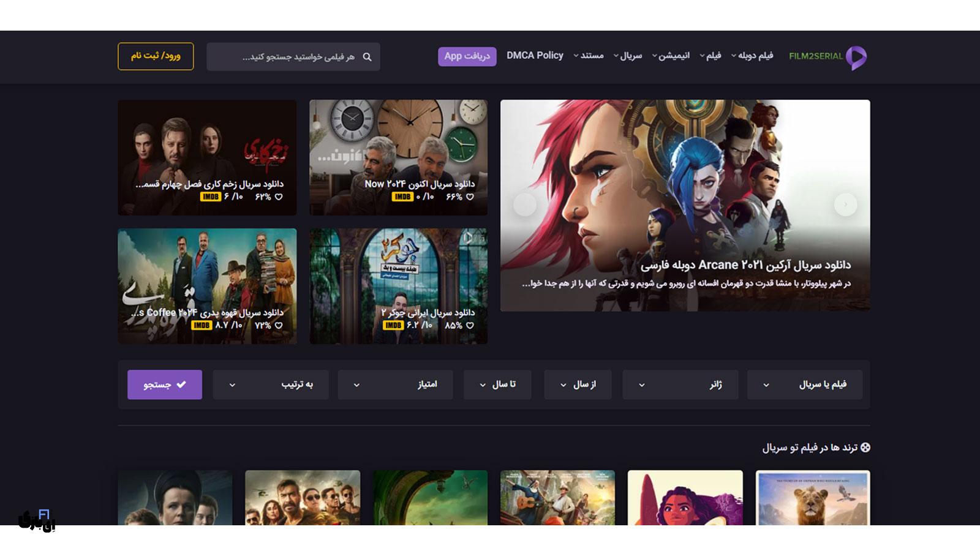Click IMDB badge on زخم کاری card
Image resolution: width=980 pixels, height=551 pixels.
pos(210,197)
